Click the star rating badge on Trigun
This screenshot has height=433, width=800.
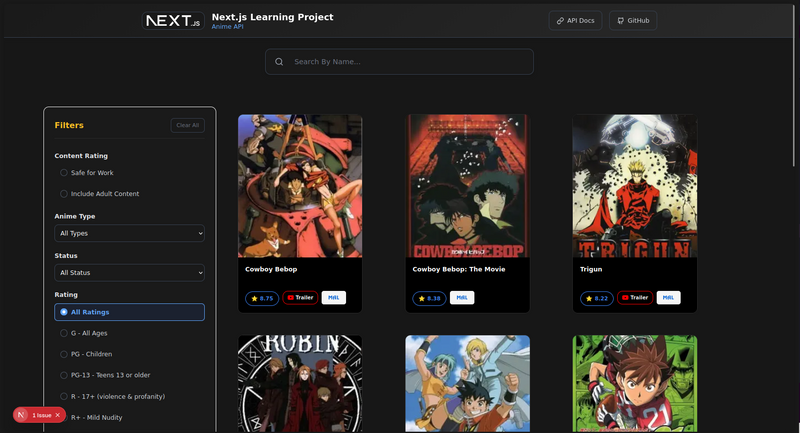click(x=596, y=298)
